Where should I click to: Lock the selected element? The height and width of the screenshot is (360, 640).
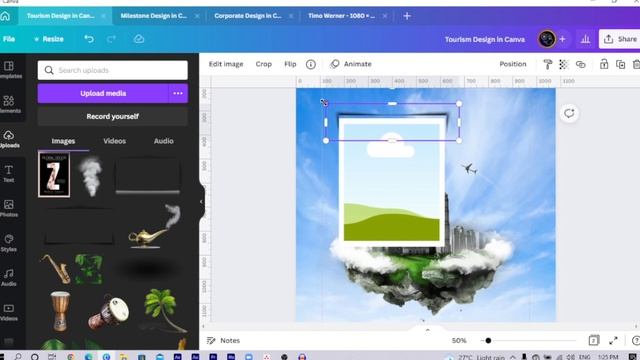click(x=604, y=64)
